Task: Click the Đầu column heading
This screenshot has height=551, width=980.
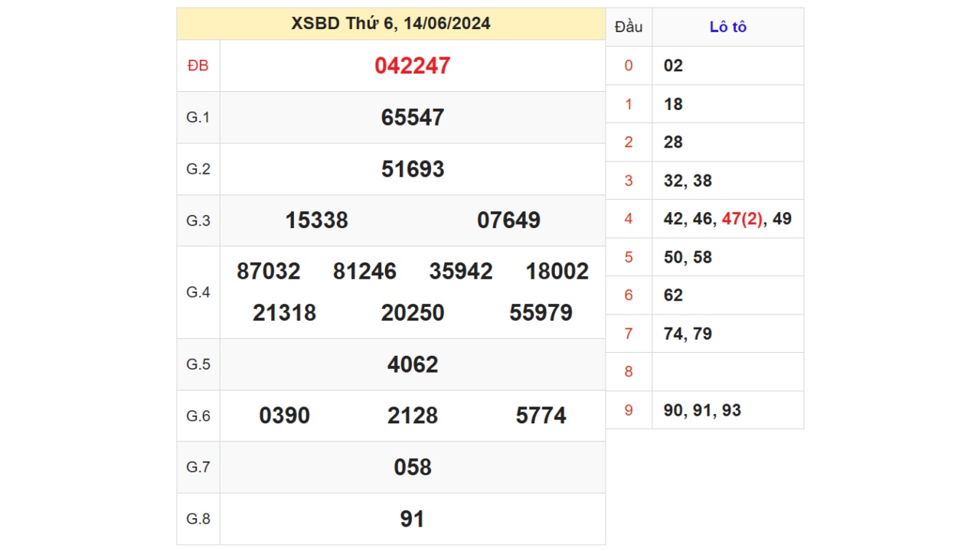Action: [629, 27]
